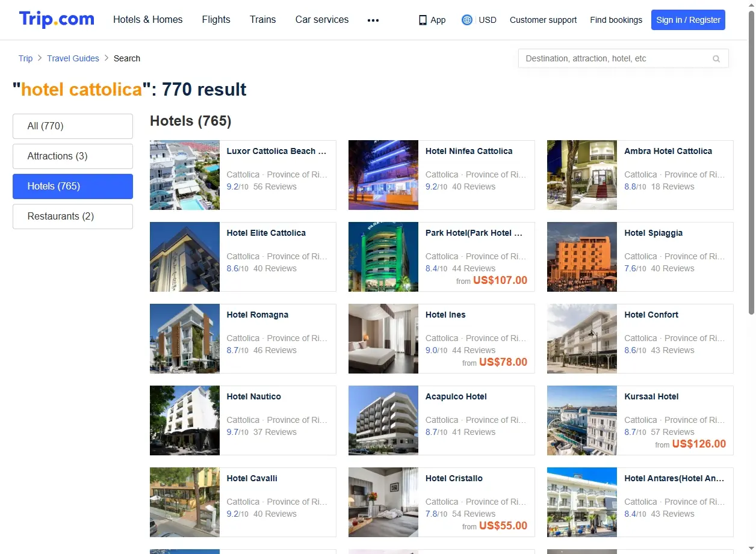Focus the destination search field

click(624, 58)
